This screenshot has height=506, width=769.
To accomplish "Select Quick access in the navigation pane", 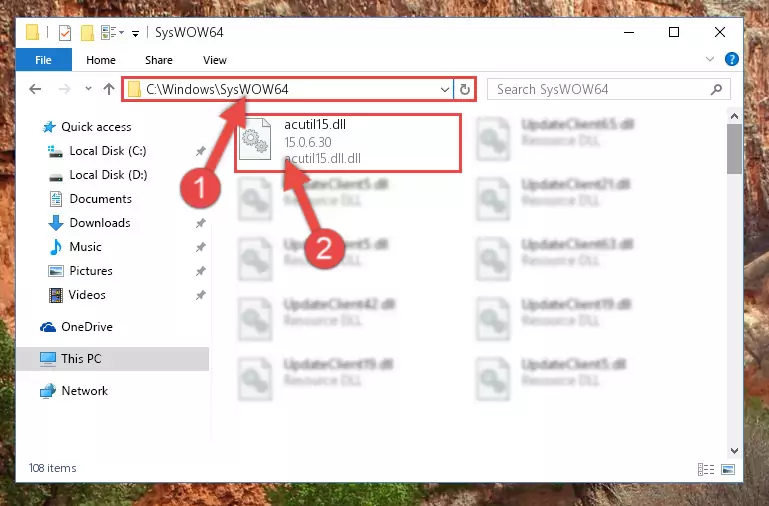I will click(x=96, y=127).
